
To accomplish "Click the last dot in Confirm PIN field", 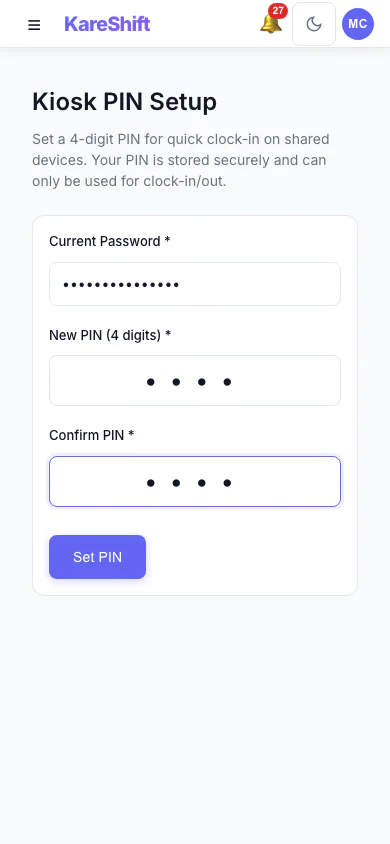I will click(x=227, y=483).
